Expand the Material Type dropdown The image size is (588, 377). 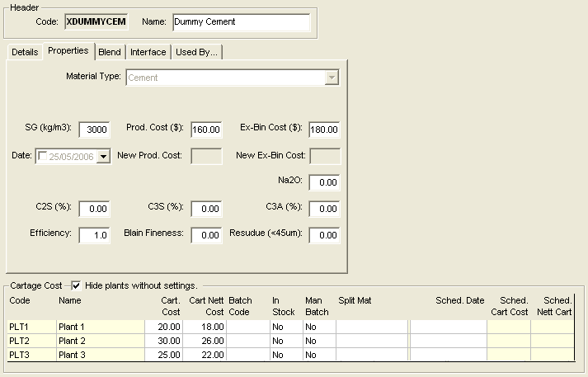[x=332, y=78]
